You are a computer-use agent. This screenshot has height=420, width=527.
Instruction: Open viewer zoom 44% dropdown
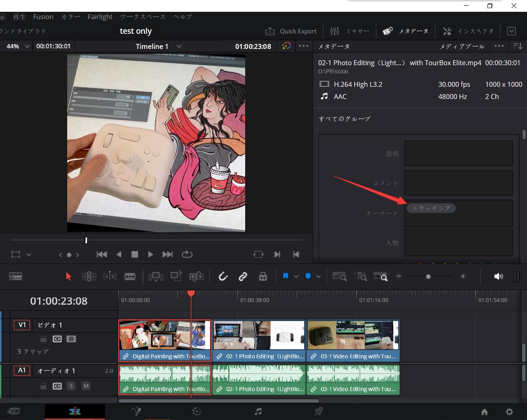coord(27,46)
